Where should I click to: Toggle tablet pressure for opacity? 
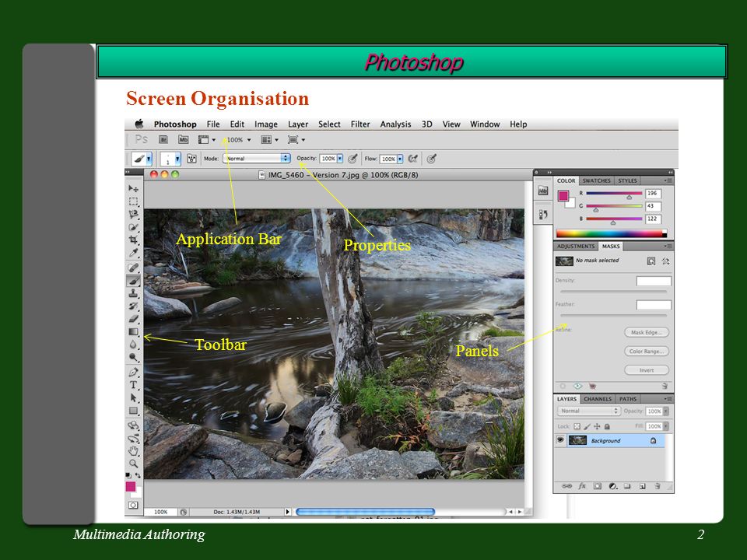point(352,159)
